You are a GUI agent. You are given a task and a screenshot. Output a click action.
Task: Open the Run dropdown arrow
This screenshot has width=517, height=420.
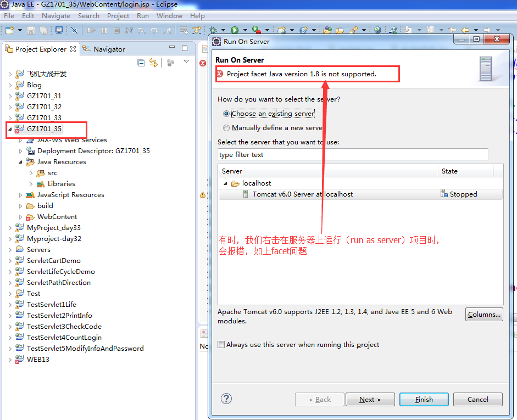click(245, 30)
